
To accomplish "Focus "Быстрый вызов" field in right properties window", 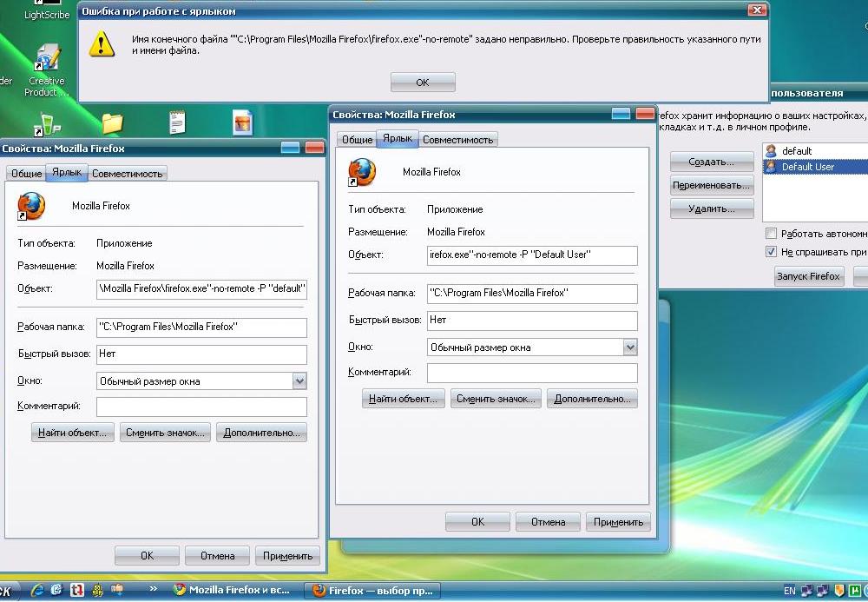I will tap(532, 321).
